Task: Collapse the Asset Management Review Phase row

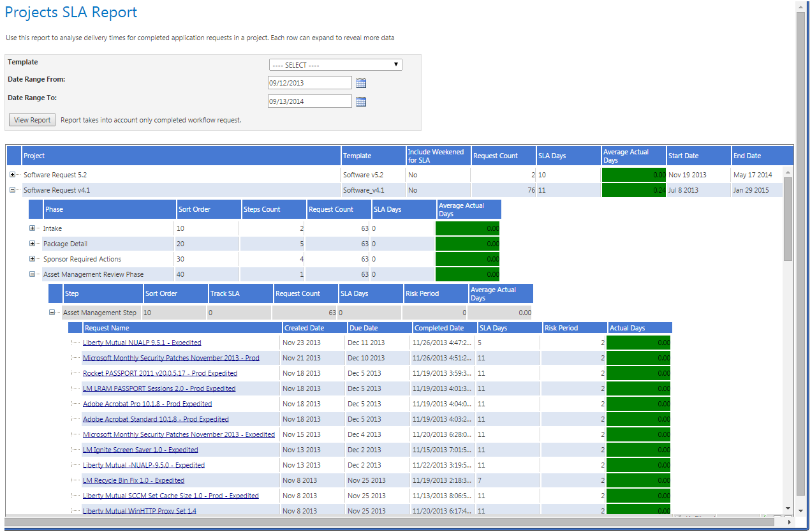Action: (33, 274)
